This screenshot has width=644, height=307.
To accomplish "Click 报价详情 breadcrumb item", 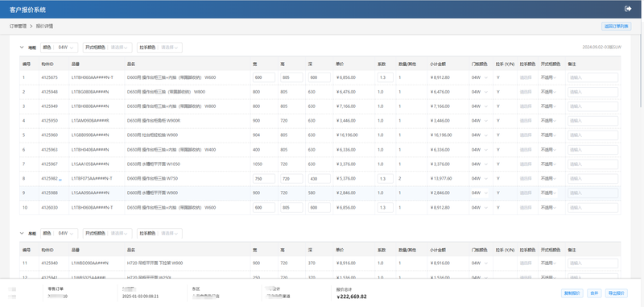I will 44,26.
